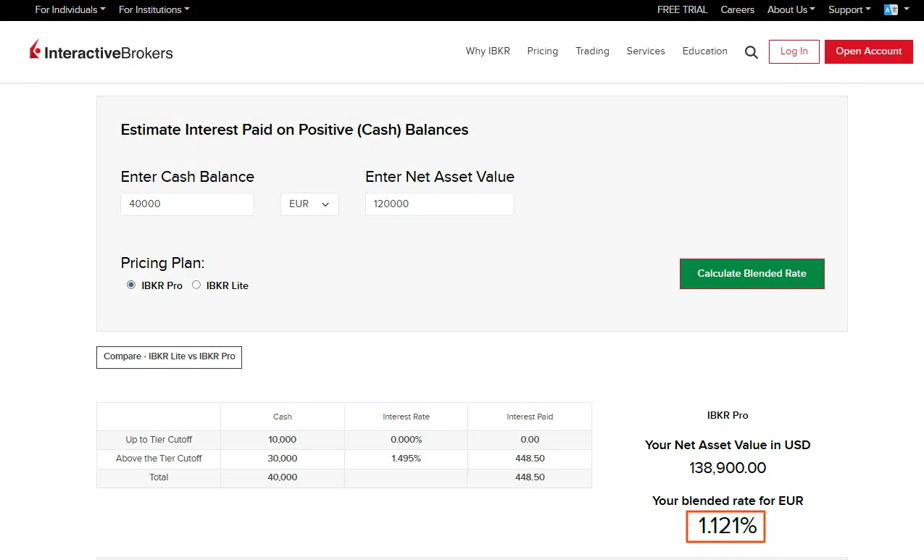Open the Careers link

738,9
